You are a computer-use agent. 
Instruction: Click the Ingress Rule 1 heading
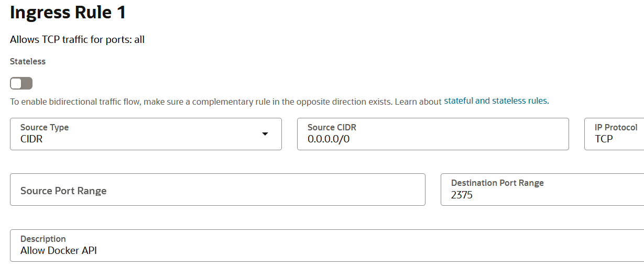[68, 13]
